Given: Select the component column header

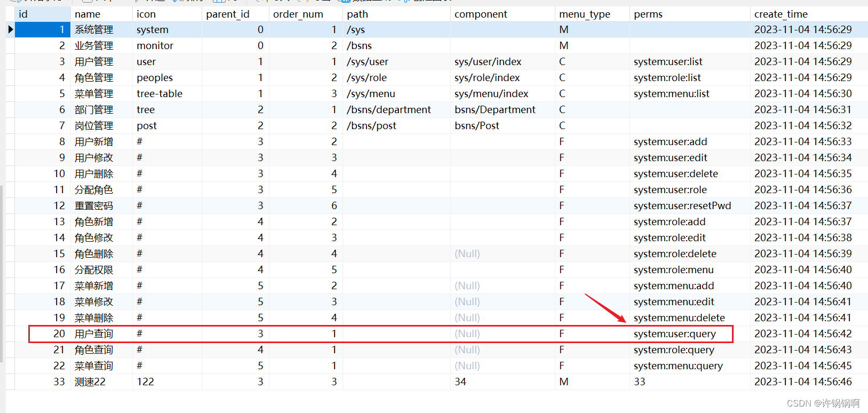Looking at the screenshot, I should tap(503, 14).
